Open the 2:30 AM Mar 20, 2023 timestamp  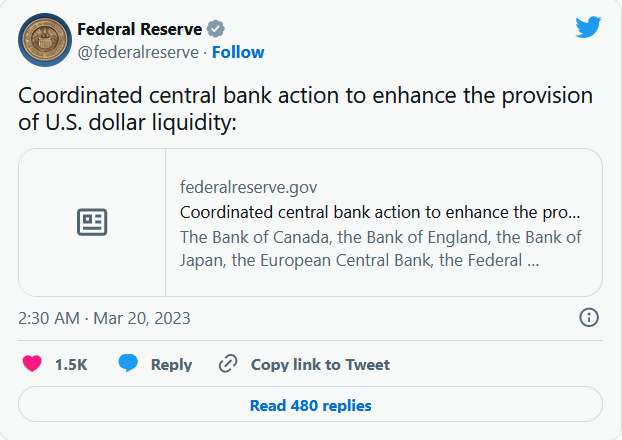pyautogui.click(x=104, y=318)
